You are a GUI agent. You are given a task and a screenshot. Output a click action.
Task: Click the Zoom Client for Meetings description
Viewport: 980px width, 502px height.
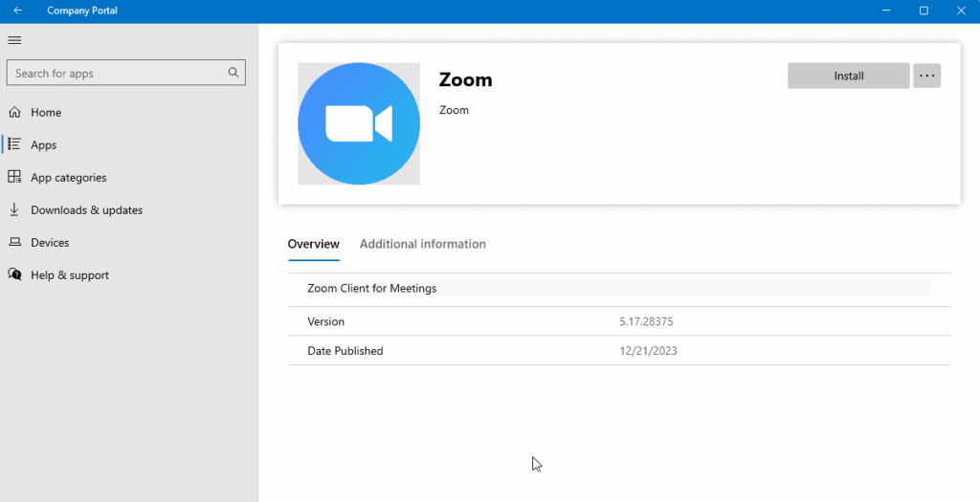tap(371, 289)
